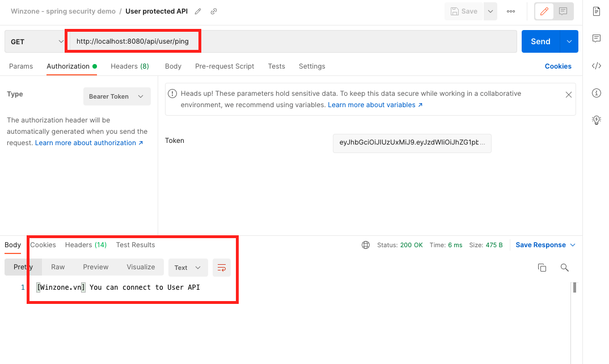Viewport: 609px width, 364px height.
Task: Open the response Headers (14) tab
Action: [86, 245]
